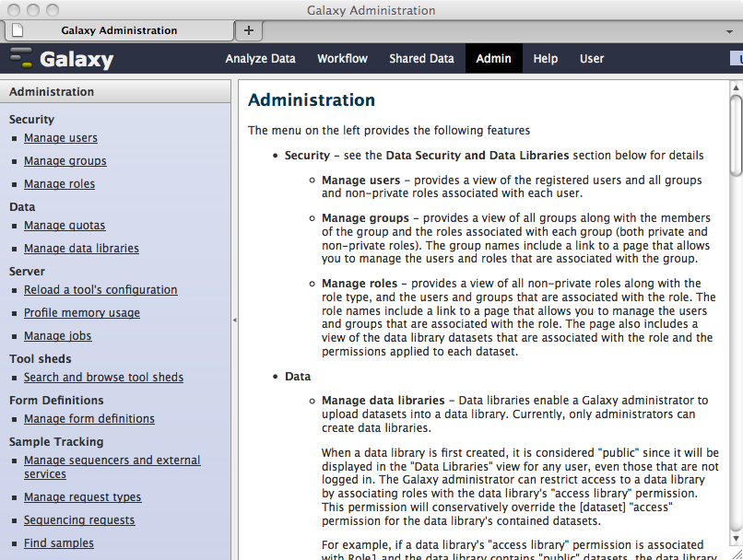This screenshot has height=560, width=743.
Task: Open the Manage data libraries link
Action: point(81,249)
